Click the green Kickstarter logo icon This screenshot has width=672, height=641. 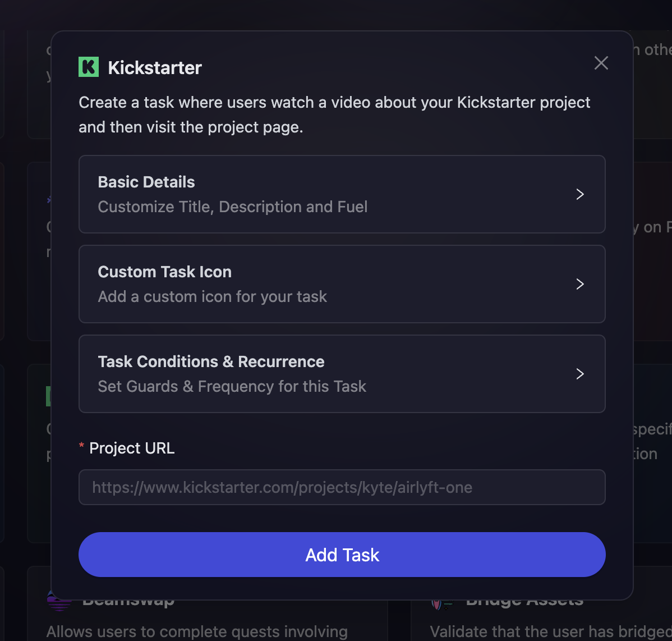pos(89,67)
